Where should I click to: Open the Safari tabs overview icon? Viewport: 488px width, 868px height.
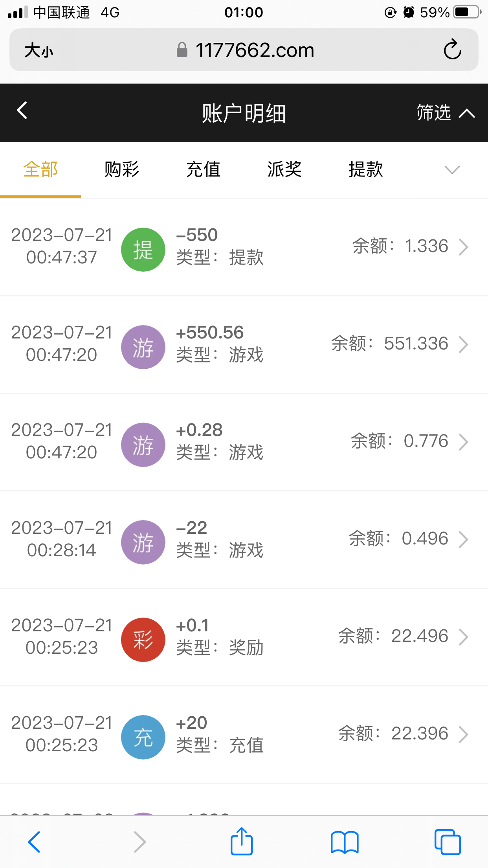(x=448, y=842)
